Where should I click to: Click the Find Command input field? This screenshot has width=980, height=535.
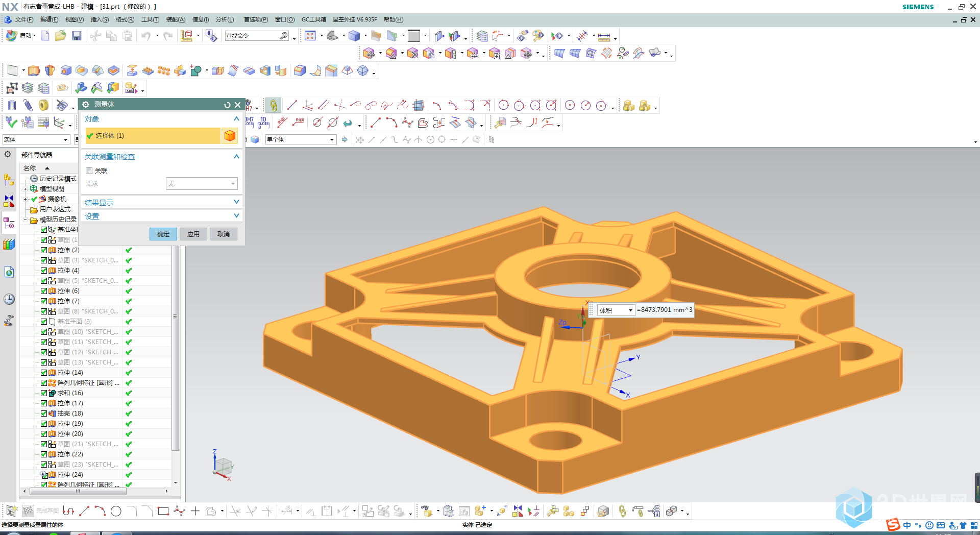click(253, 36)
